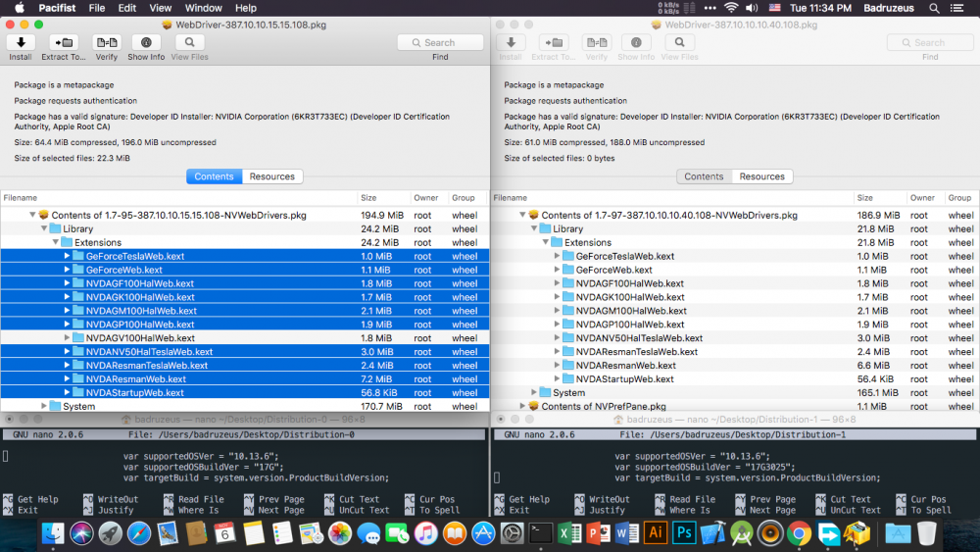The height and width of the screenshot is (552, 980).
Task: Open Calendar from the Dock
Action: coord(225,533)
